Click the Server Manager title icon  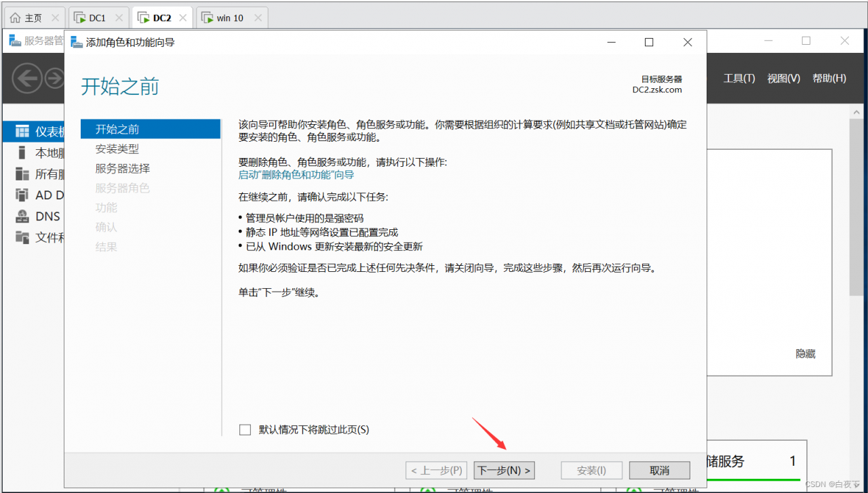pyautogui.click(x=15, y=41)
